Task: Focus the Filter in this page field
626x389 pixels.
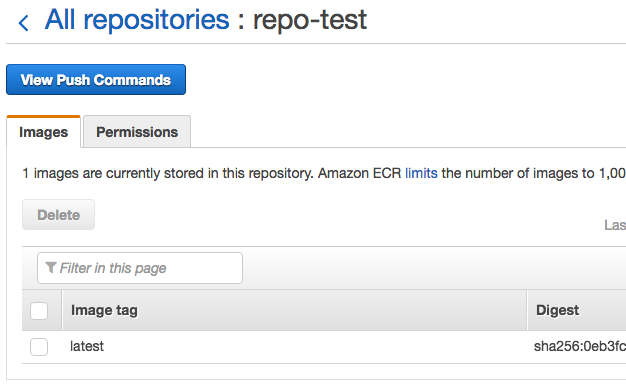Action: pyautogui.click(x=140, y=268)
